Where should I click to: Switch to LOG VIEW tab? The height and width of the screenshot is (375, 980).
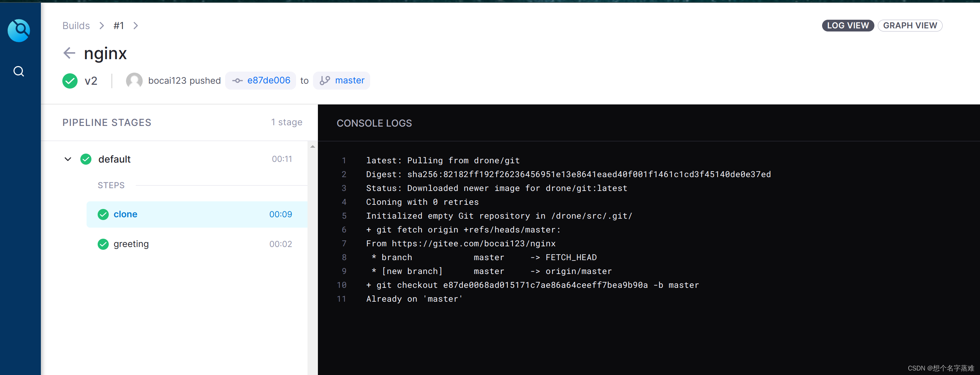(847, 25)
